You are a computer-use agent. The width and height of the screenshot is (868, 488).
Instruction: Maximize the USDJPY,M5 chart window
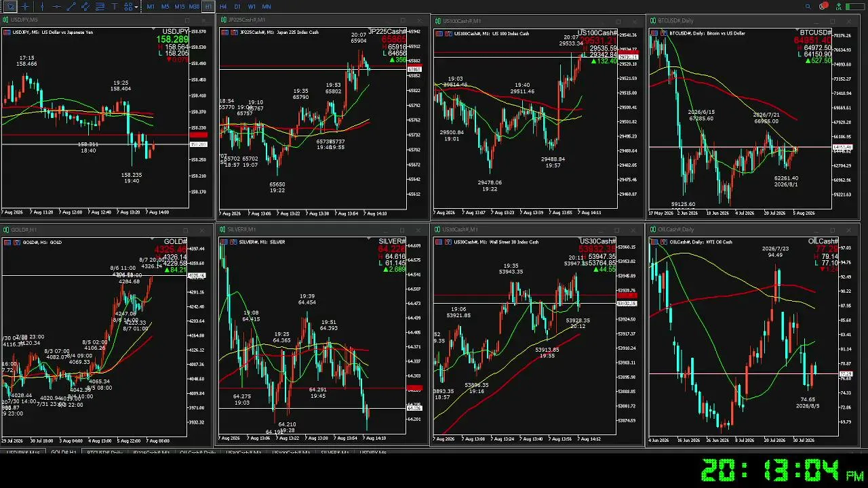point(187,20)
